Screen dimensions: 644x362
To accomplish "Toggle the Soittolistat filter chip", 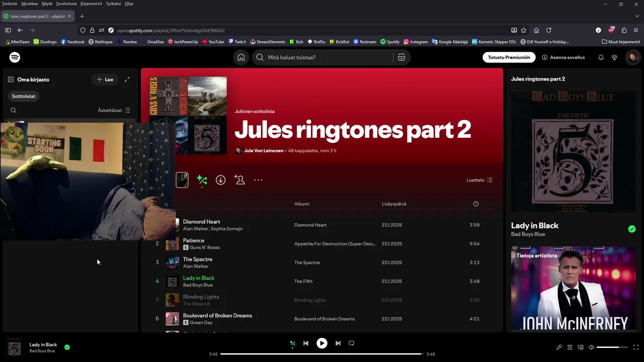I will point(24,96).
